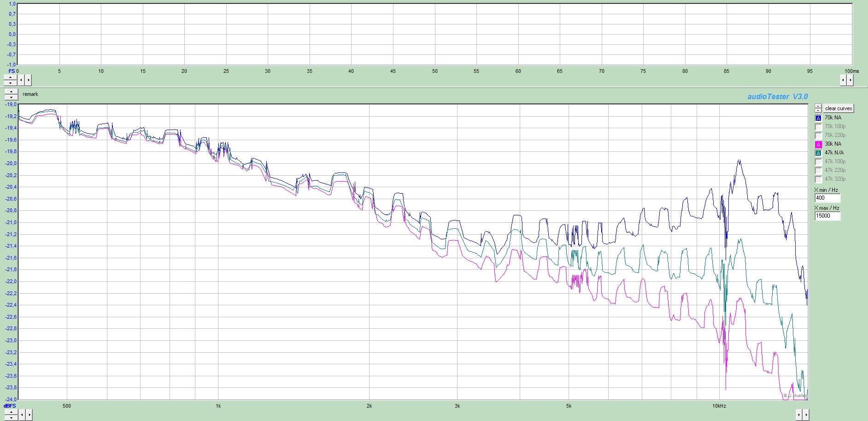Viewport: 868px width, 421px height.
Task: Click right arrow at time plot's right end
Action: click(x=850, y=80)
